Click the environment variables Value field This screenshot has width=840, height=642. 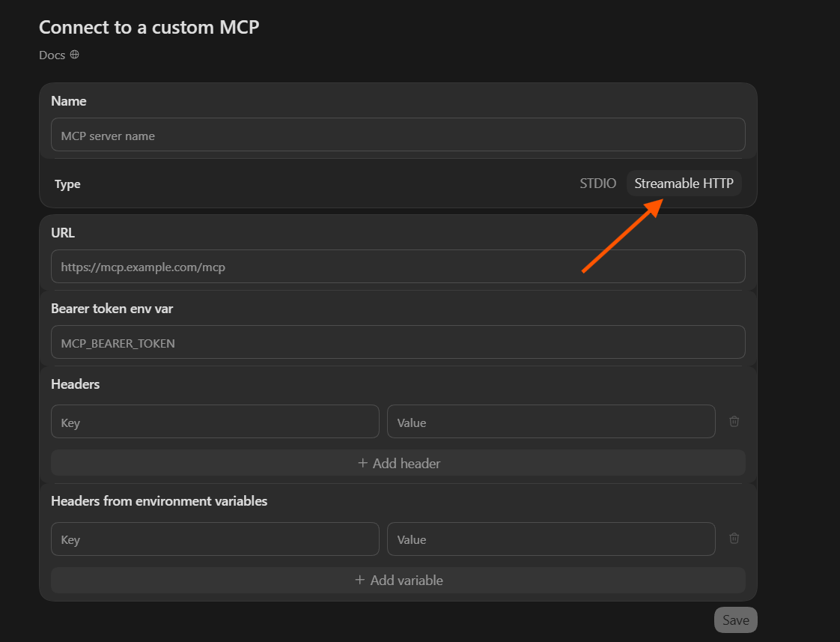click(551, 539)
